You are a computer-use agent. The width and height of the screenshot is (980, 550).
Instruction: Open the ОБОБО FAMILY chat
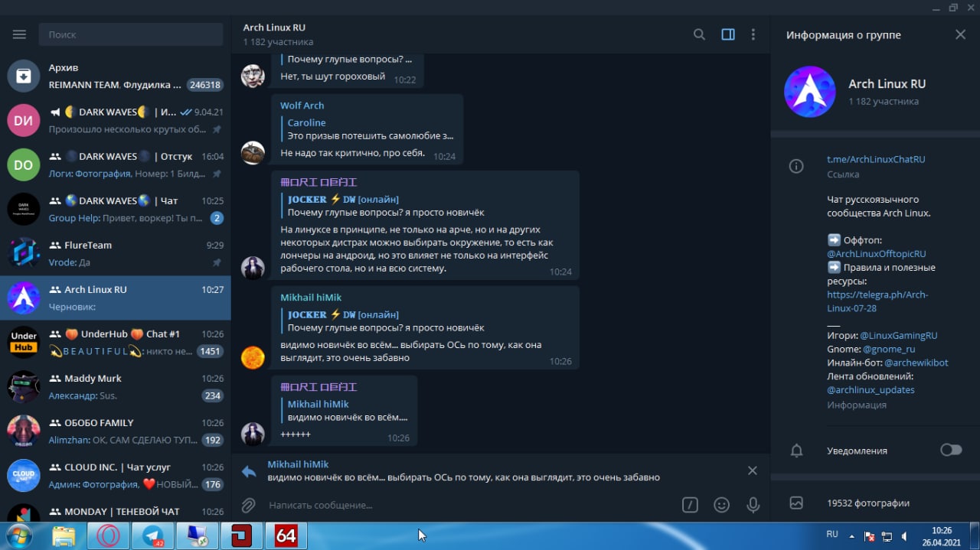pos(116,431)
